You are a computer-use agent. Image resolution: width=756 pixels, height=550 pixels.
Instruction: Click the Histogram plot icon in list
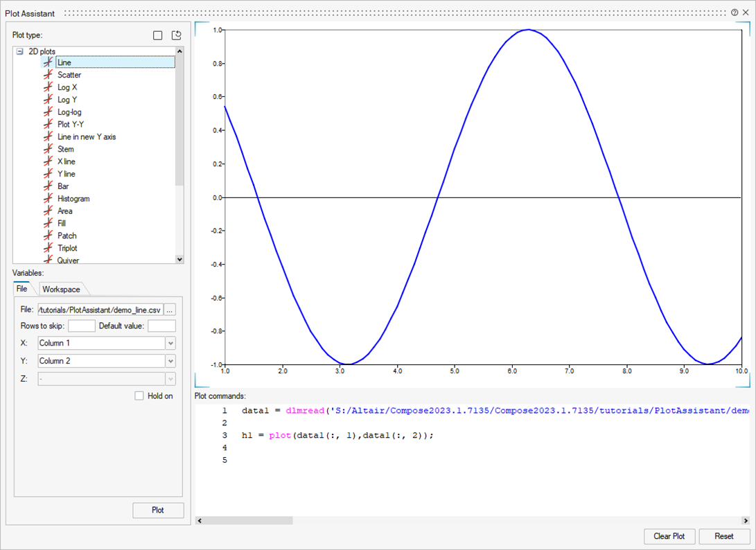[48, 199]
